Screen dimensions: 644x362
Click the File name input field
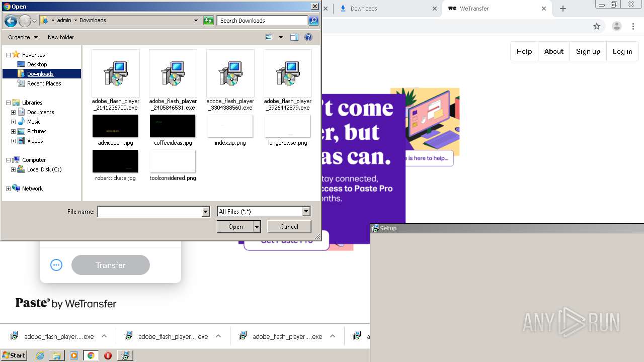[x=149, y=212]
